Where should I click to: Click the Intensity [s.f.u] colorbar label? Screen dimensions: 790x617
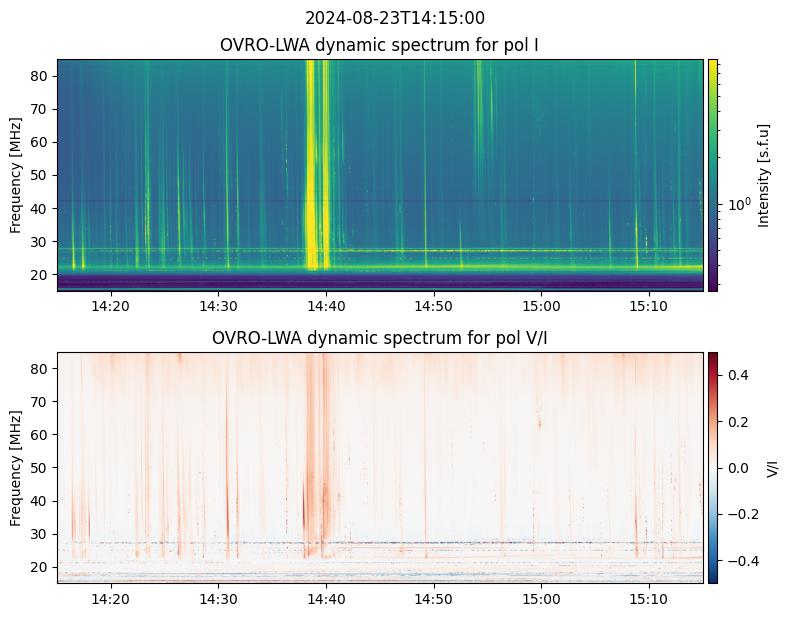[764, 175]
